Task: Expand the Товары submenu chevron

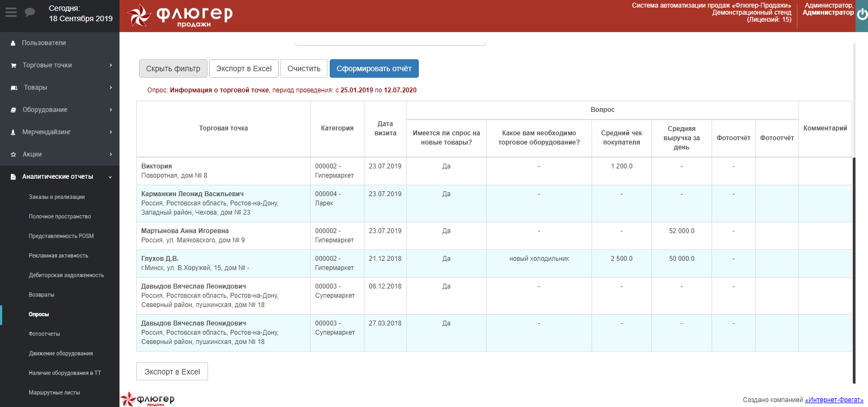Action: [111, 87]
